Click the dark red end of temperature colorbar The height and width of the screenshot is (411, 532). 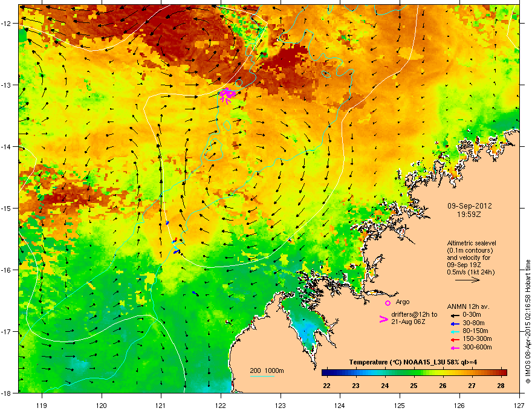point(504,373)
